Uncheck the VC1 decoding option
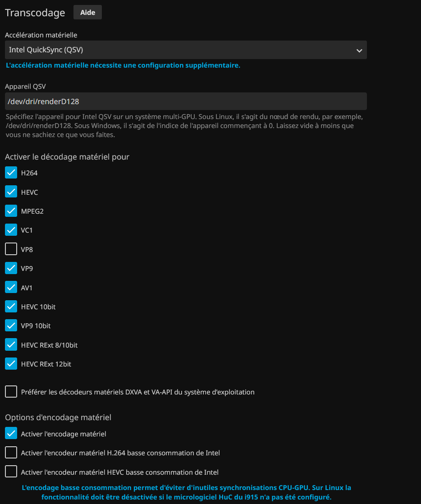 point(11,230)
